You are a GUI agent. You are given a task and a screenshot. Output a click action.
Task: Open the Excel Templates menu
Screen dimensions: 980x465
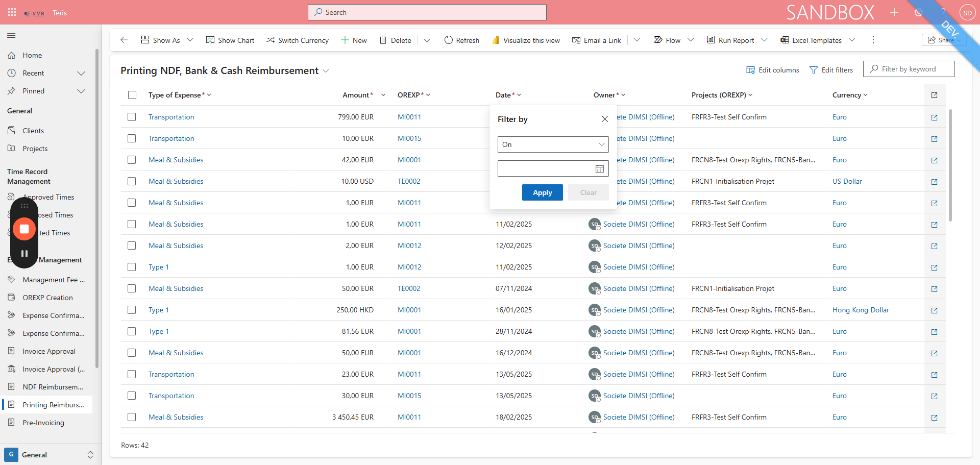coord(818,40)
